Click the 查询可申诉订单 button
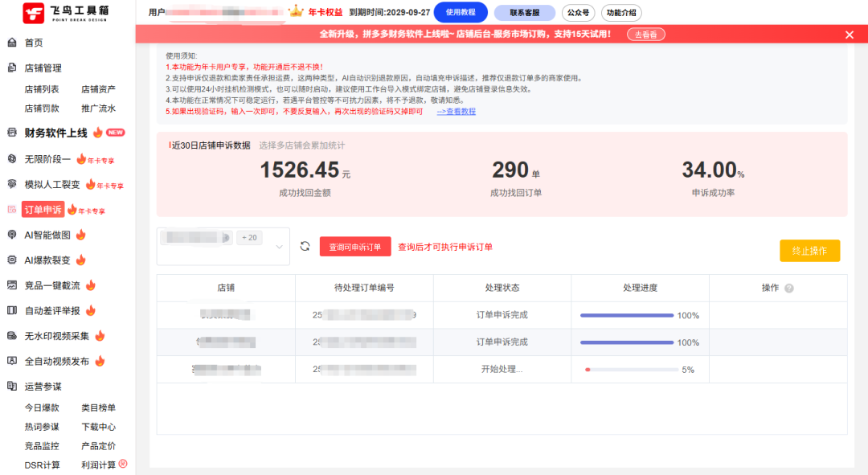Image resolution: width=868 pixels, height=475 pixels. point(354,247)
